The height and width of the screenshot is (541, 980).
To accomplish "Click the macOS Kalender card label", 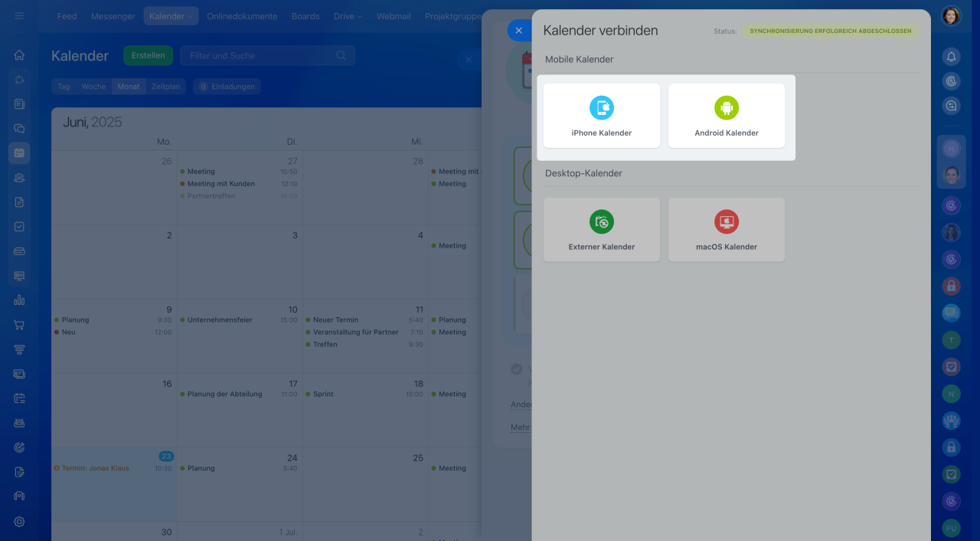I will [727, 248].
